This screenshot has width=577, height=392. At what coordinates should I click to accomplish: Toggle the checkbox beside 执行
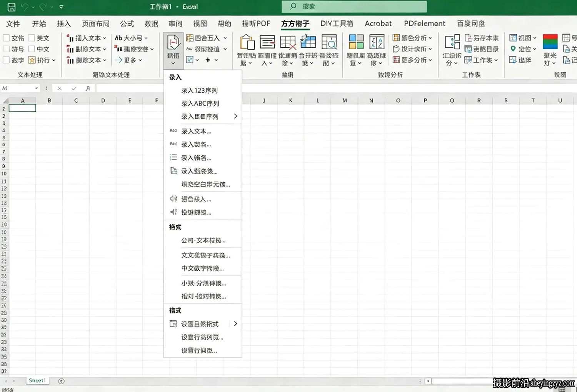pos(32,60)
